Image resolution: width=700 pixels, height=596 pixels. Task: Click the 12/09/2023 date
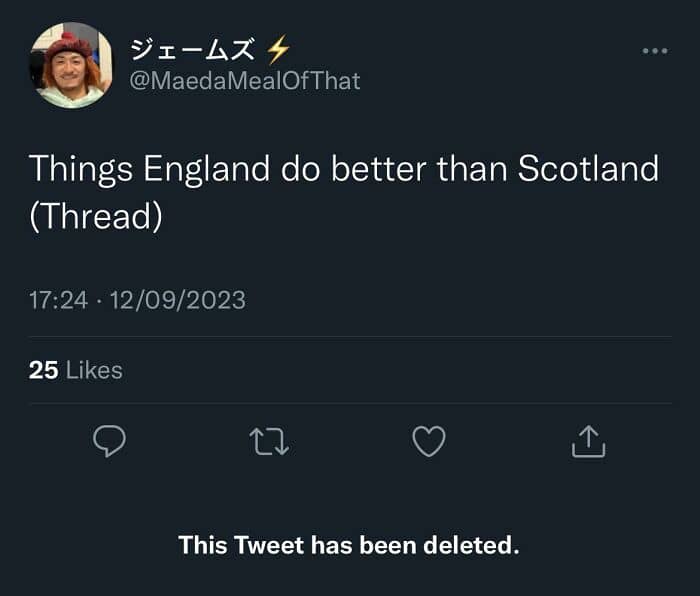point(178,300)
